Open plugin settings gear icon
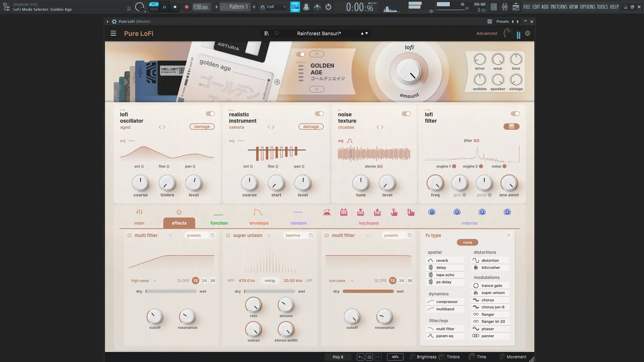This screenshot has width=644, height=362. click(x=528, y=34)
